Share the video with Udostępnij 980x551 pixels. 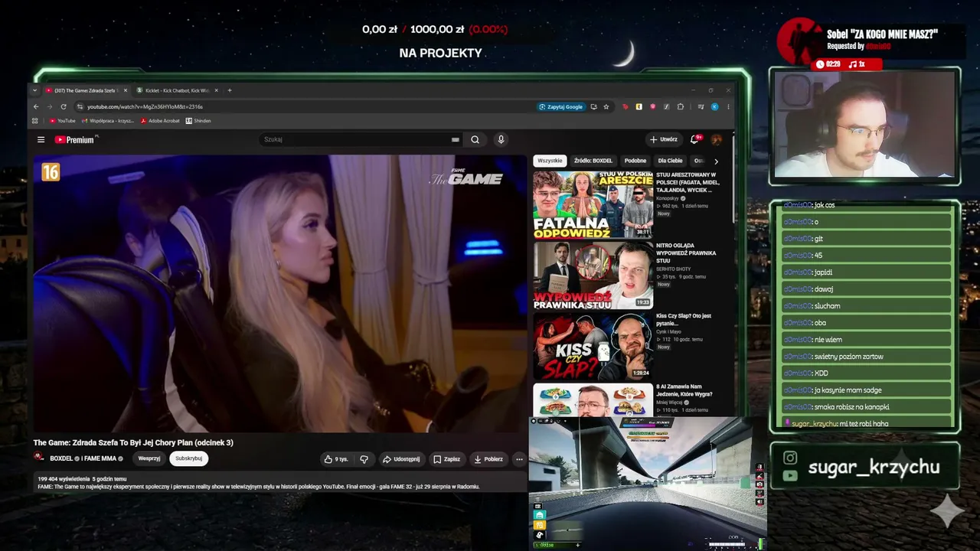click(x=401, y=459)
